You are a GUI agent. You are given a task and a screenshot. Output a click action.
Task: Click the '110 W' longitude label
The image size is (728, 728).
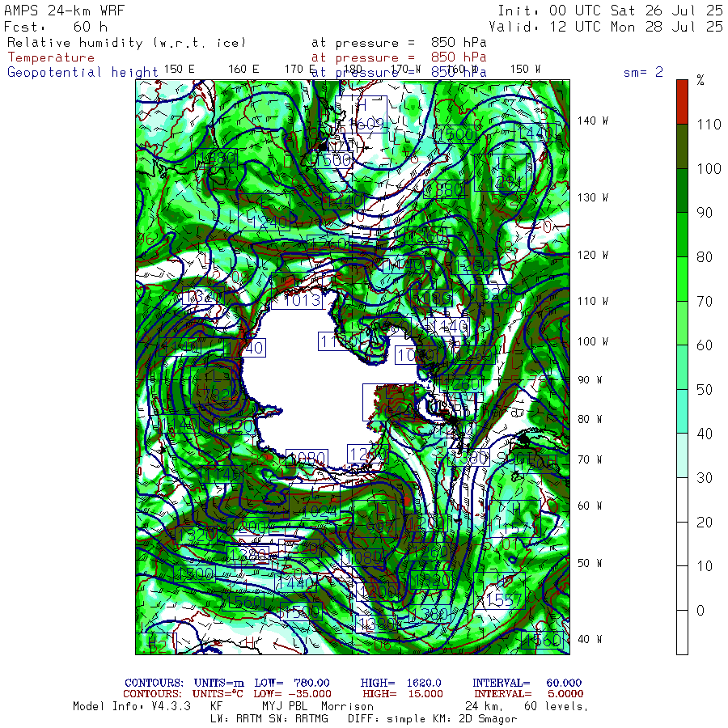point(593,301)
